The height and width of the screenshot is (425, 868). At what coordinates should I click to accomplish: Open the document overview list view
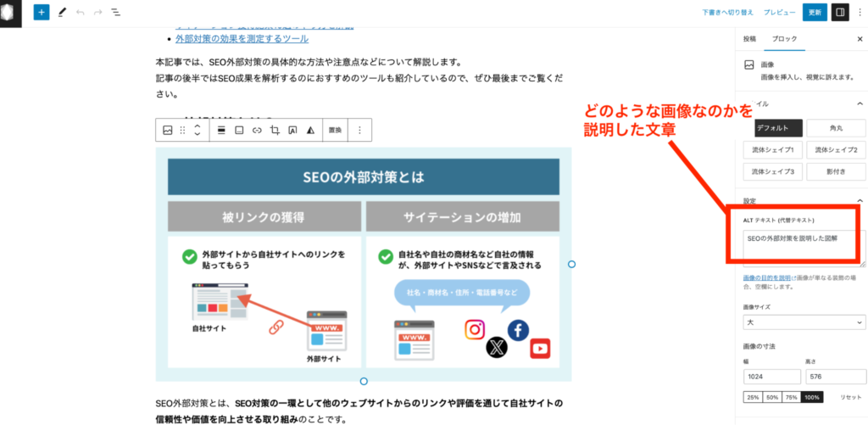tap(116, 12)
